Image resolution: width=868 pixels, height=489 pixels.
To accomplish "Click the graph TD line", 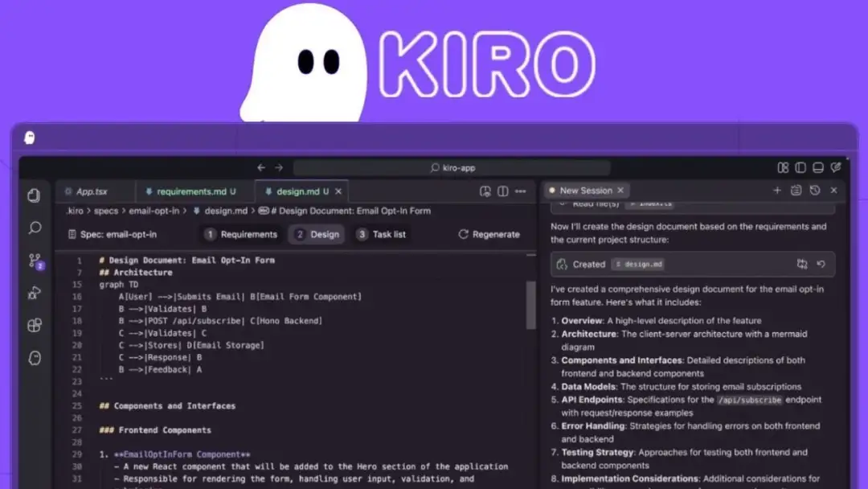I will coord(118,285).
